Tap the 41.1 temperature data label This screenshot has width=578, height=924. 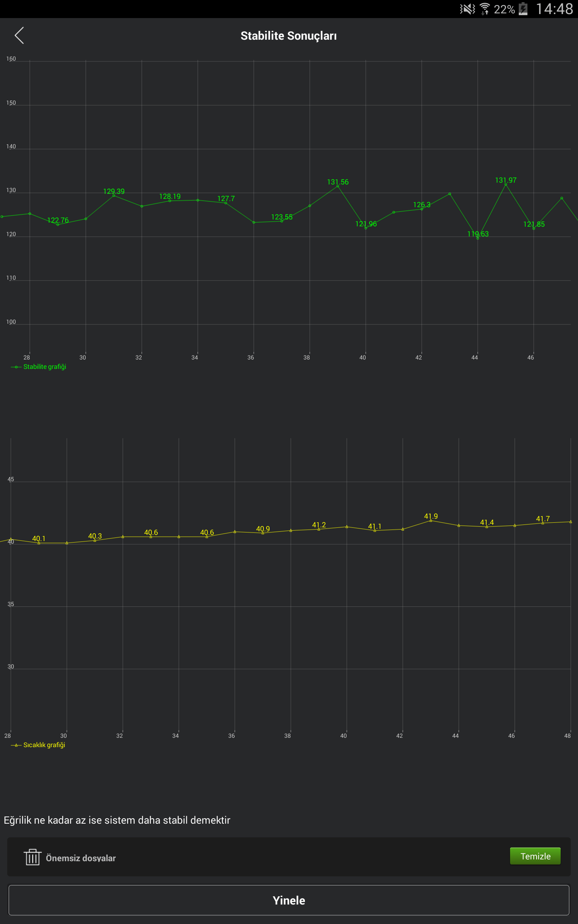[x=375, y=527]
